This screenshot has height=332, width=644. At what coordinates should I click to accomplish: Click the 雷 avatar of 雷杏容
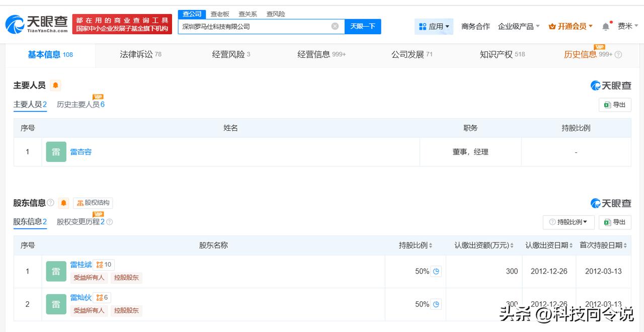pyautogui.click(x=56, y=152)
